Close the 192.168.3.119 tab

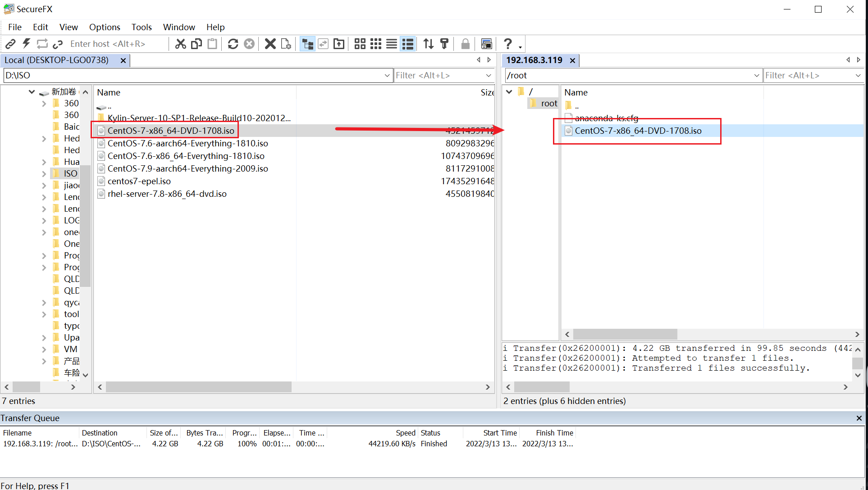pos(572,60)
